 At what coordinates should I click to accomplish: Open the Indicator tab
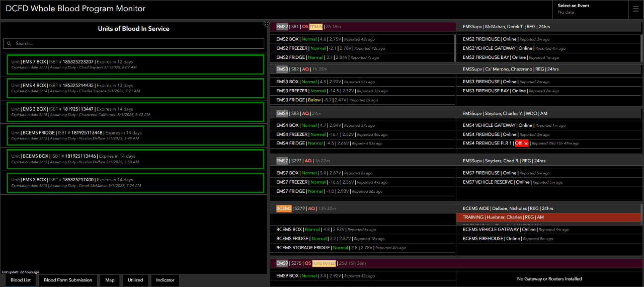[x=165, y=280]
